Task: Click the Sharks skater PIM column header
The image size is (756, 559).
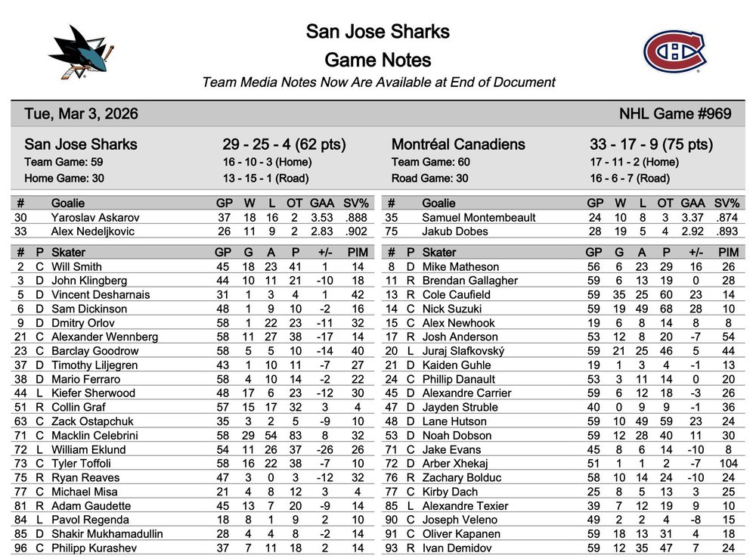Action: point(358,252)
